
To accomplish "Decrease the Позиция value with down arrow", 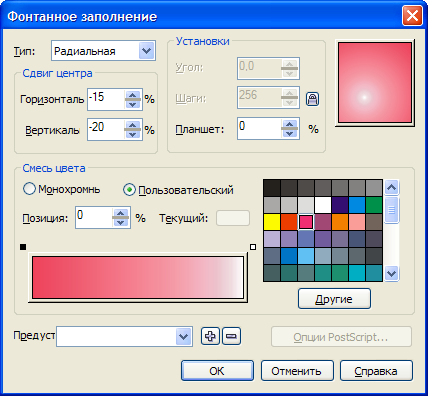I will click(x=120, y=222).
